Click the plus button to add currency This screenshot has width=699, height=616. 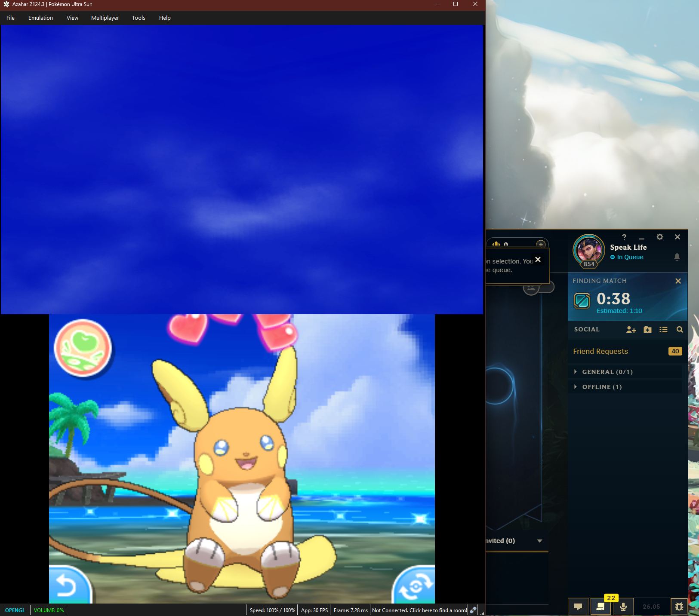point(541,245)
